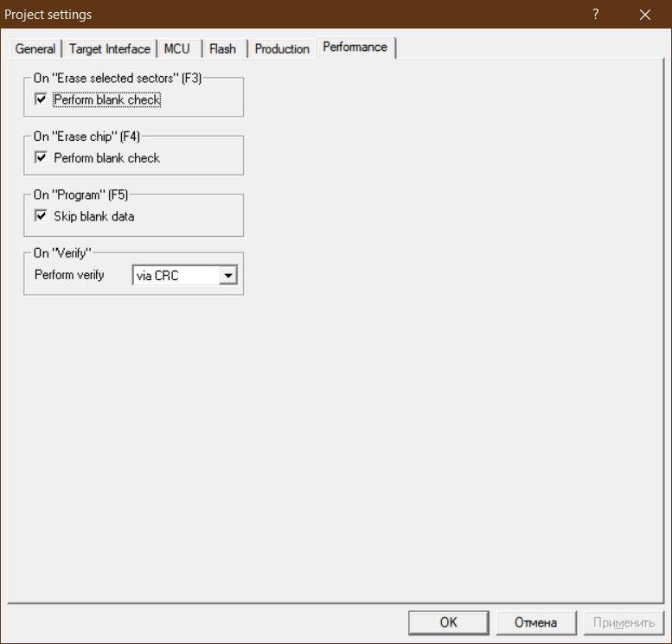Viewport: 672px width, 644px height.
Task: Expand the Perform verify dropdown arrow
Action: click(x=227, y=276)
